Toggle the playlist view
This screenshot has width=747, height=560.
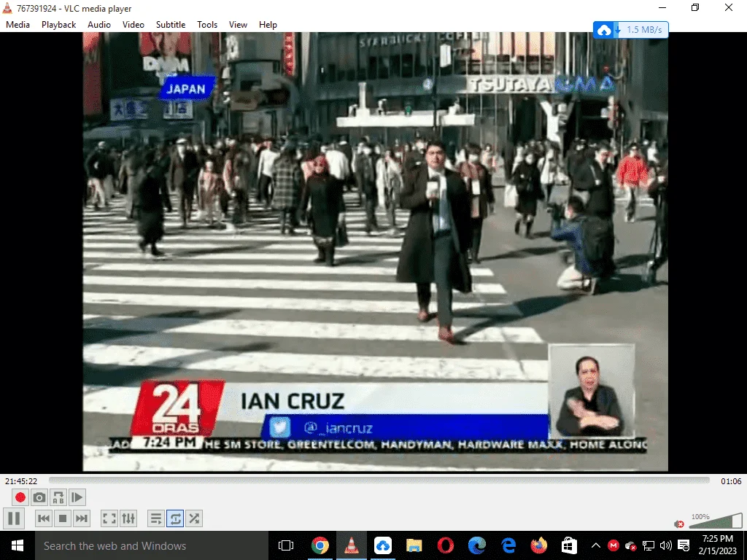coord(156,518)
